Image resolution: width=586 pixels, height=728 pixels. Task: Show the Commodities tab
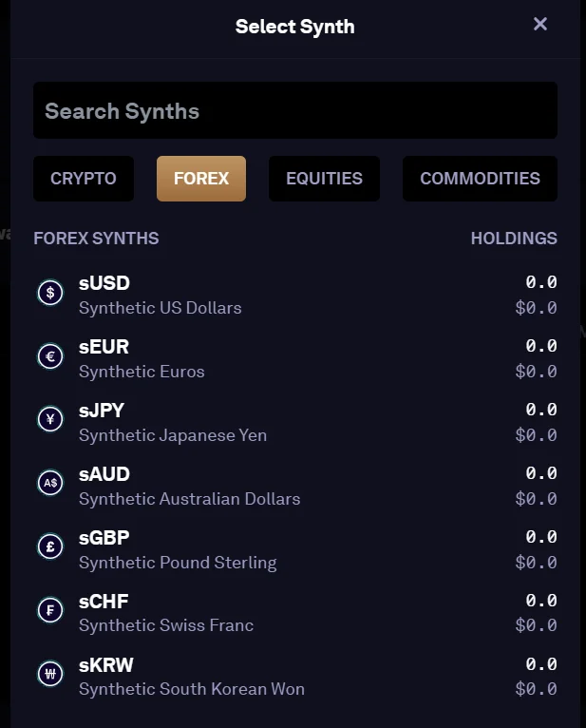[480, 179]
